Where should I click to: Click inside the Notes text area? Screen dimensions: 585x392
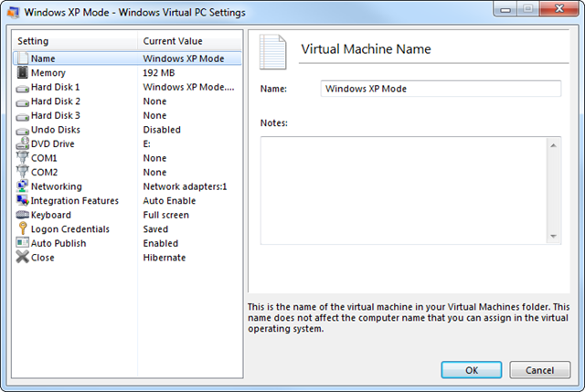point(402,190)
